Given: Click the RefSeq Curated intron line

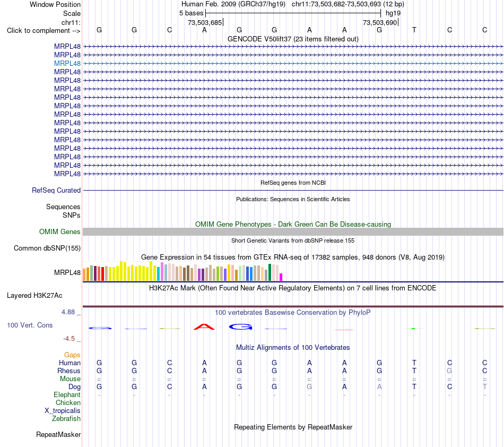Looking at the screenshot, I should tap(293, 191).
